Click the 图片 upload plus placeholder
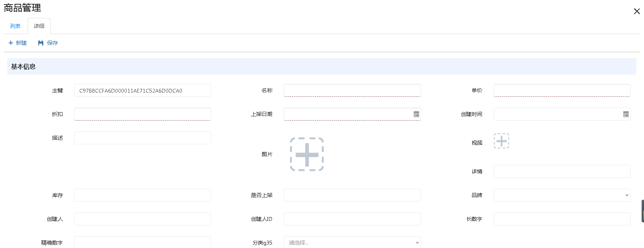Viewport: 644px width, 248px height. pos(307,154)
